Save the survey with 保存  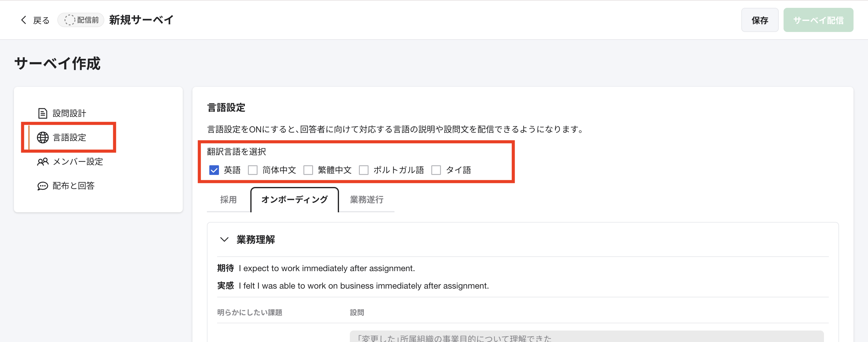(x=760, y=20)
